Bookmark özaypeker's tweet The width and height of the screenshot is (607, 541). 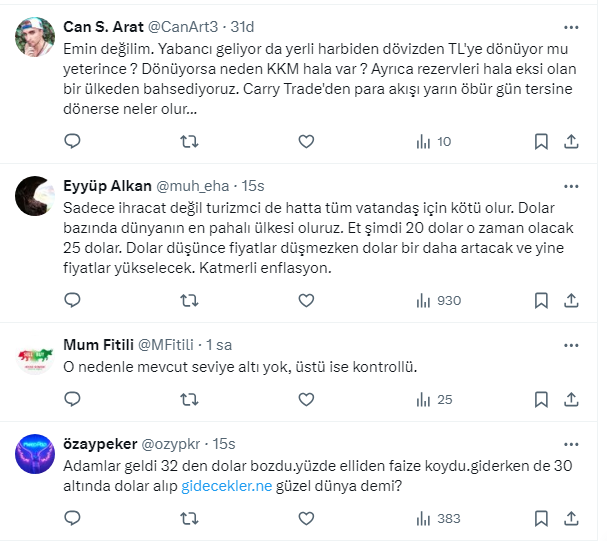click(x=540, y=518)
